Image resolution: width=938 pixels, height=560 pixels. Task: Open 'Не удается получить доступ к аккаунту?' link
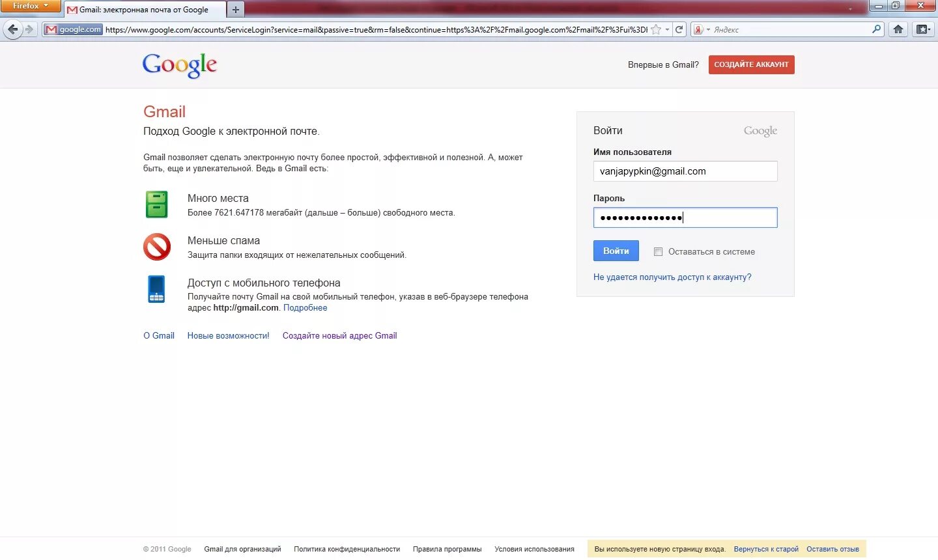point(672,277)
